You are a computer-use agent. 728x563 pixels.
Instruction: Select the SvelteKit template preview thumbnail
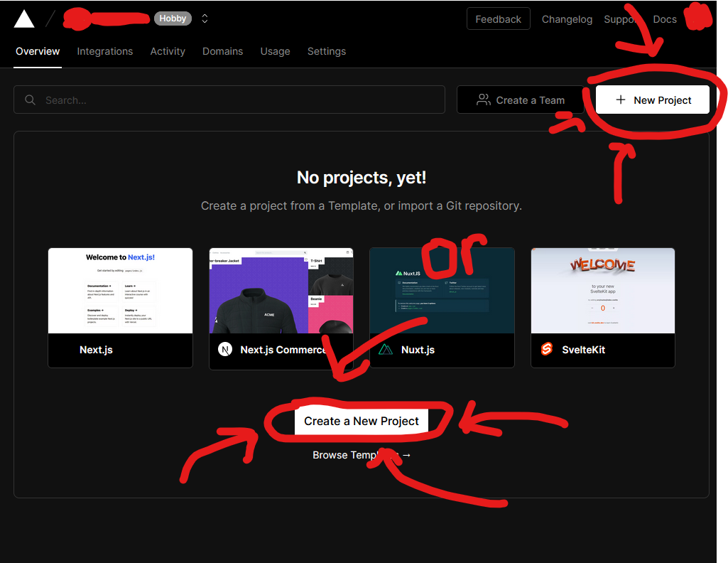tap(603, 291)
